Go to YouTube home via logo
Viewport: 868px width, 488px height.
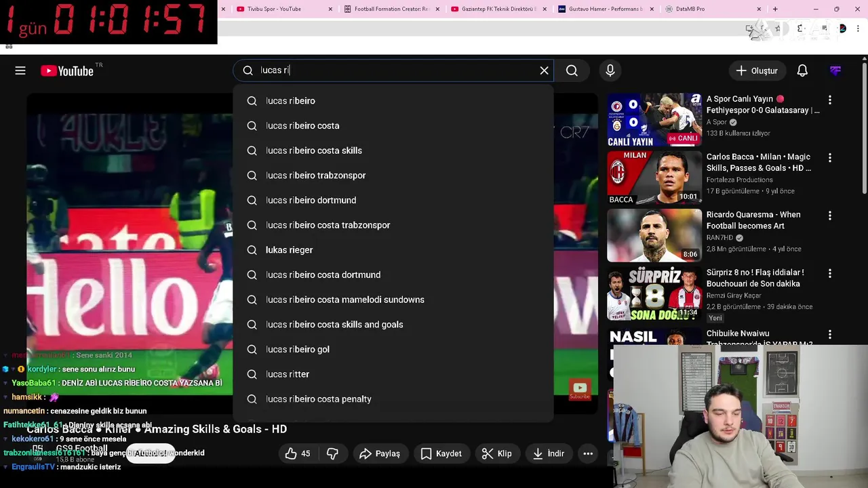point(66,70)
